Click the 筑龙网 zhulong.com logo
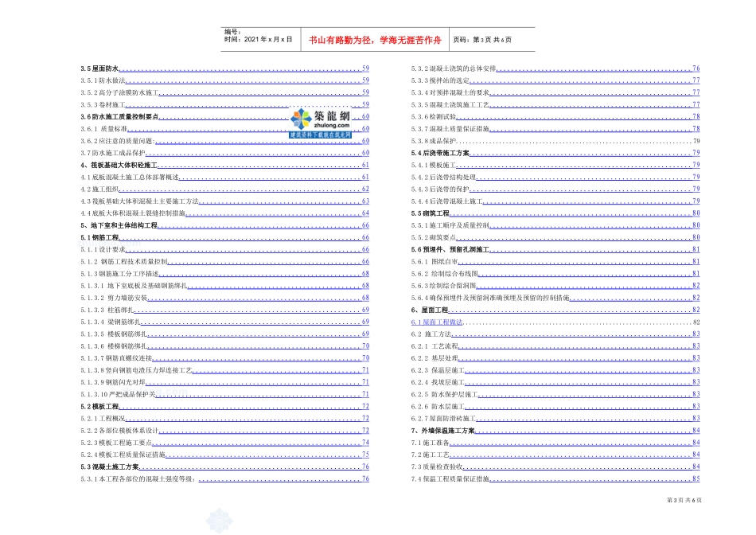Screen dimensions: 756x535 coord(321,123)
